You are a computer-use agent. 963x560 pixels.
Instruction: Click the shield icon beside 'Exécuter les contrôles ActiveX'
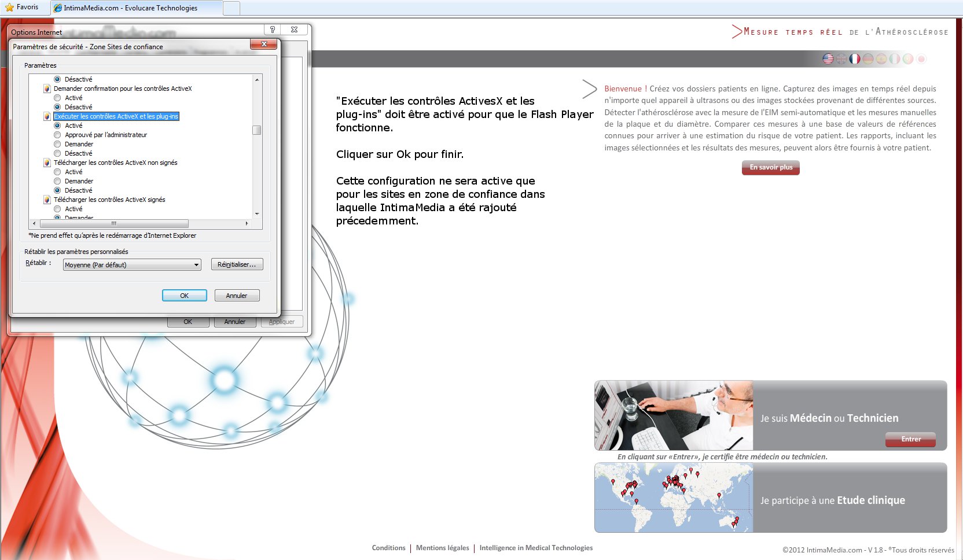click(x=47, y=116)
